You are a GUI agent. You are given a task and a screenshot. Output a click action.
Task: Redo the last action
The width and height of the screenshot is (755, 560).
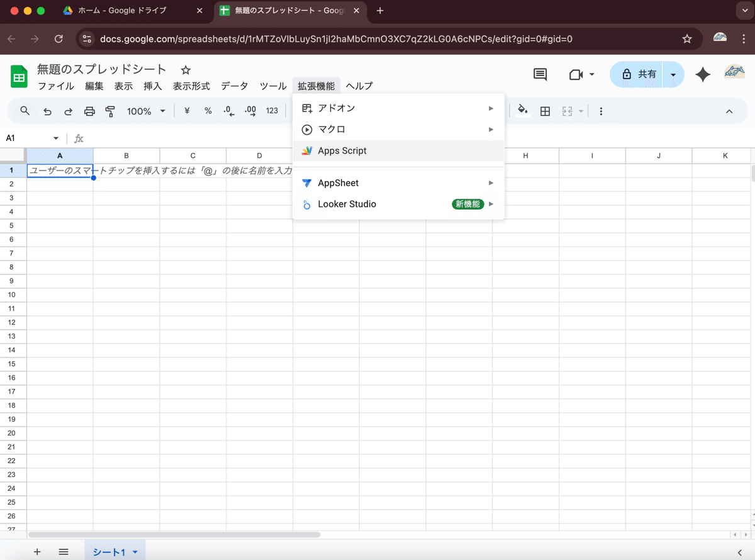[68, 111]
